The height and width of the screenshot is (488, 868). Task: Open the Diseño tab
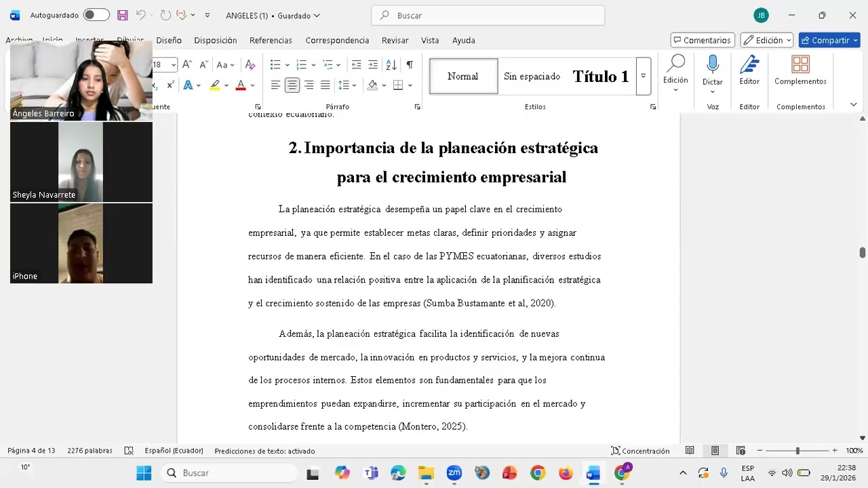click(x=169, y=40)
